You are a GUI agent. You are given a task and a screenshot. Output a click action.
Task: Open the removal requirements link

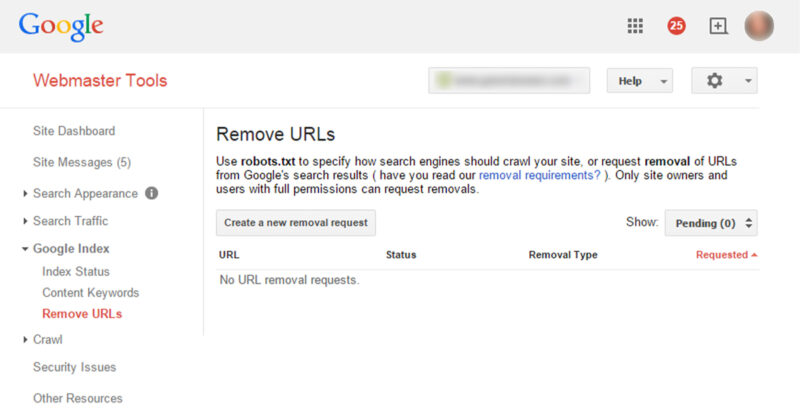[x=540, y=175]
